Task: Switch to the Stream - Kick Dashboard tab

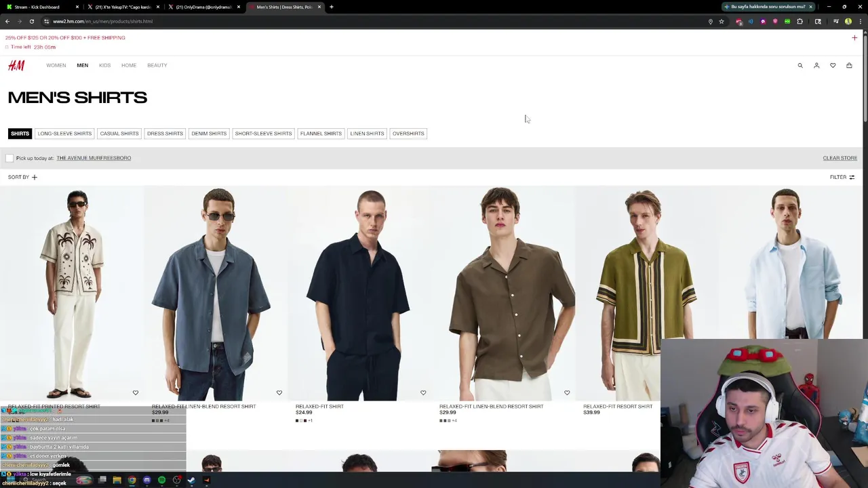Action: (41, 7)
